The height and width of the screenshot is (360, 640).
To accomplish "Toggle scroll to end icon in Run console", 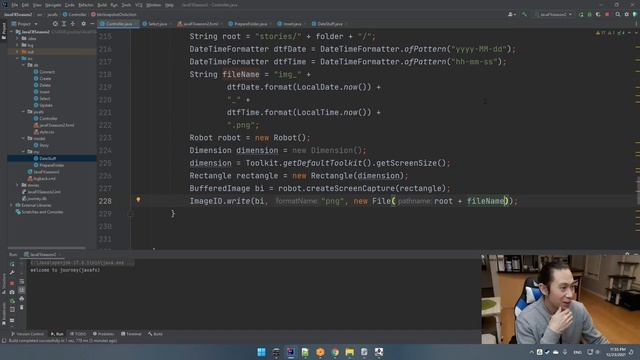I will point(22,290).
